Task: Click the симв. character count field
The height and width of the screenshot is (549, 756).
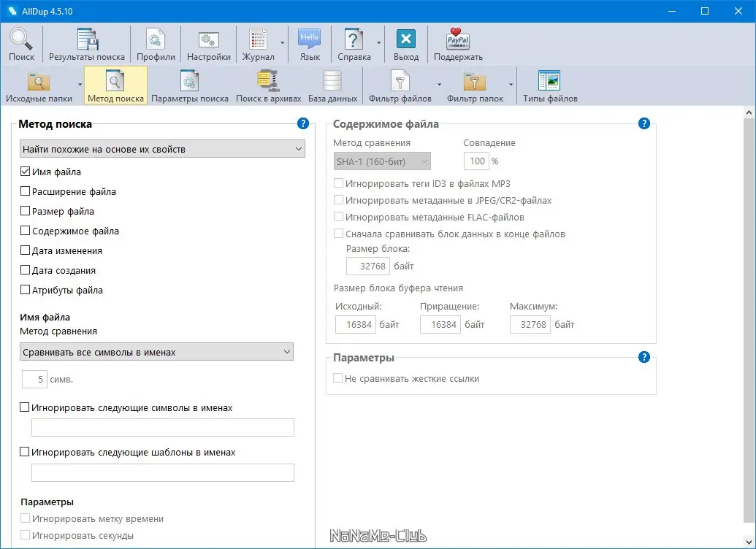Action: click(34, 380)
